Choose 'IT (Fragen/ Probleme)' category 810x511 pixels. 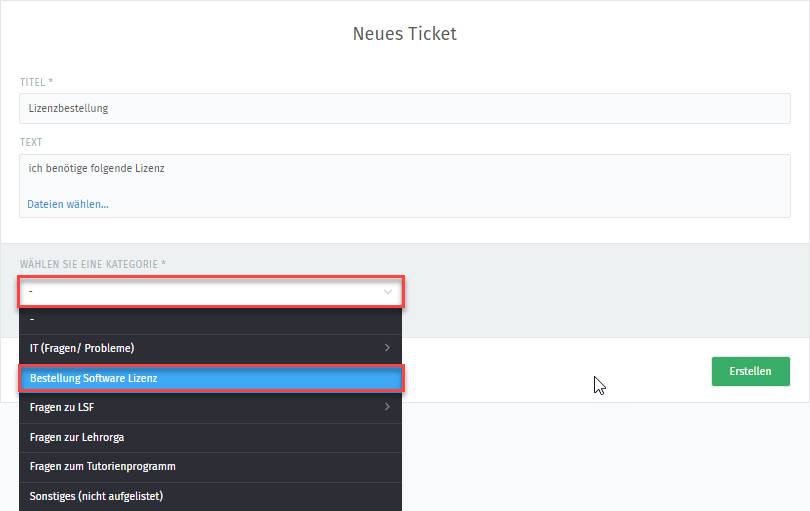[210, 348]
